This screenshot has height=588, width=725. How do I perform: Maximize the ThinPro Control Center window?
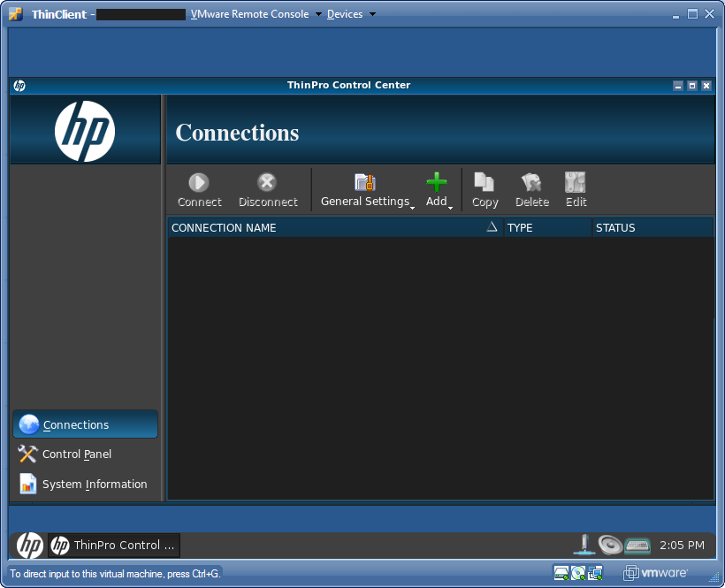click(x=692, y=86)
